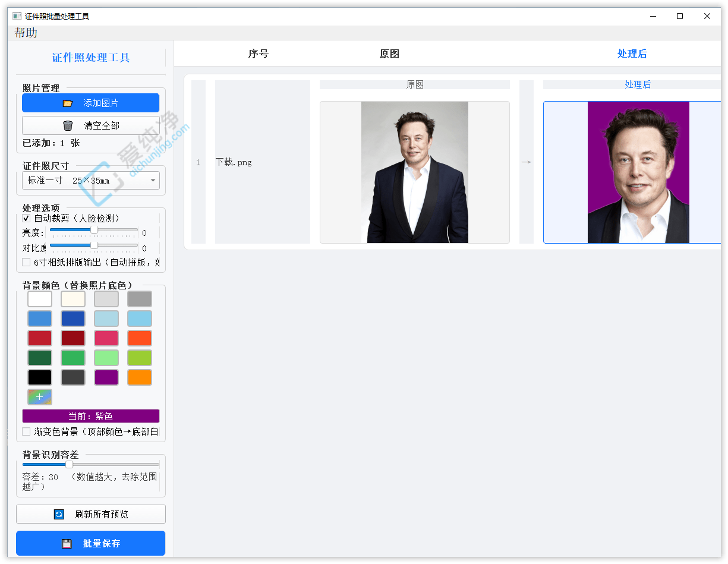Click the 容差：30 value text
728x564 pixels.
[40, 477]
